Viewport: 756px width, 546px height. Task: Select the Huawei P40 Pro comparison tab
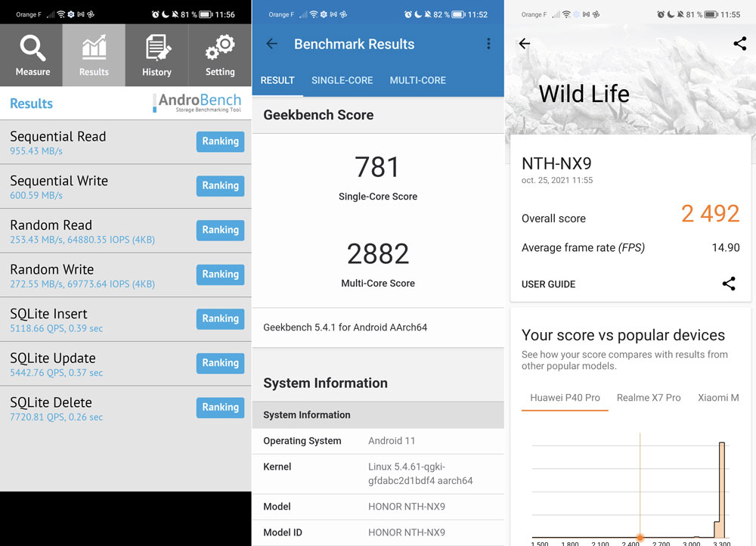565,398
